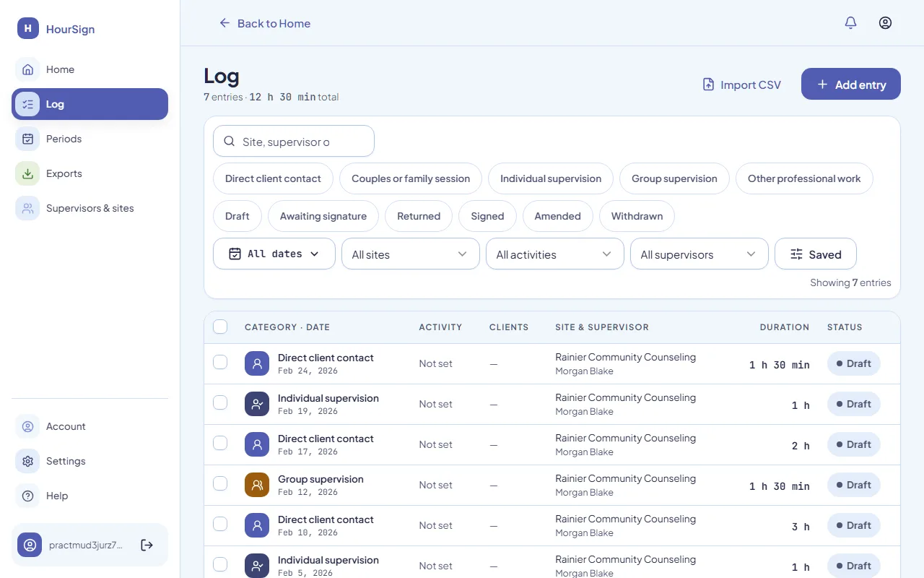
Task: Click the Log checklist icon in the sidebar
Action: (x=27, y=104)
